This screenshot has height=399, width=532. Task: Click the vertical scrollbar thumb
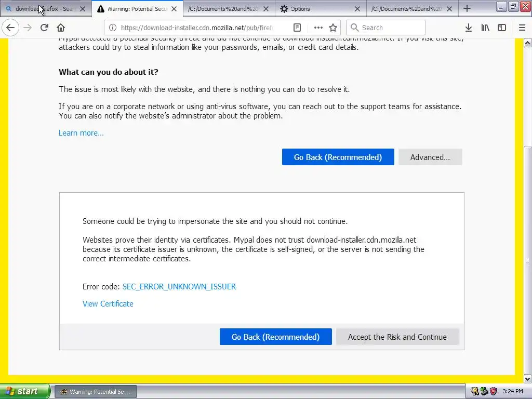528,260
